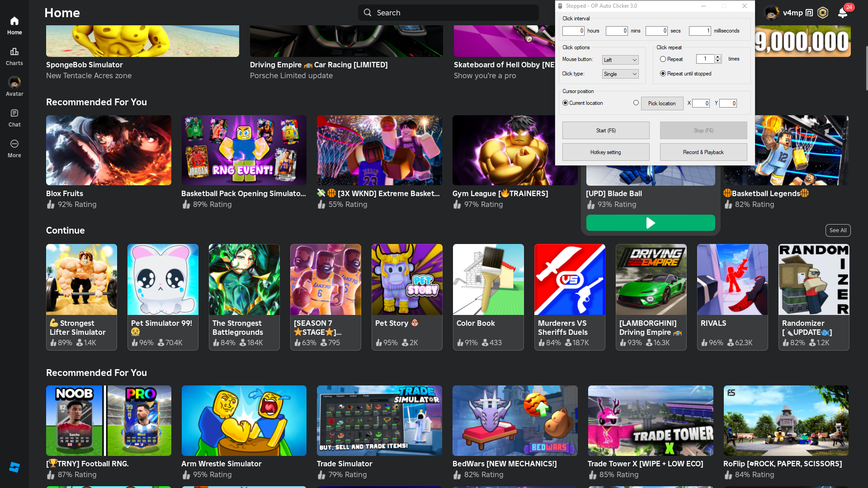Image resolution: width=868 pixels, height=488 pixels.
Task: Select the Pick location radio button
Action: 636,103
